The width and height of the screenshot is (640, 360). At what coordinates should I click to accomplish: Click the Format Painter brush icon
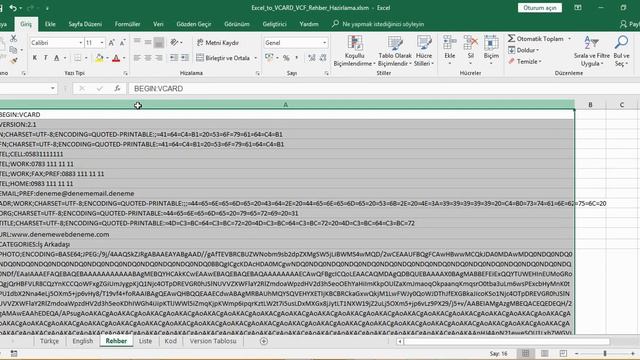[x=14, y=61]
